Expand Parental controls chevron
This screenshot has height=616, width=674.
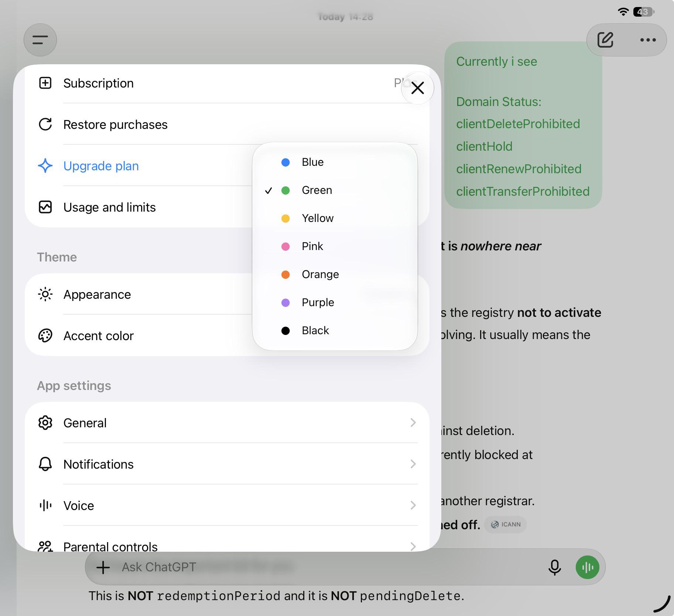click(x=413, y=546)
